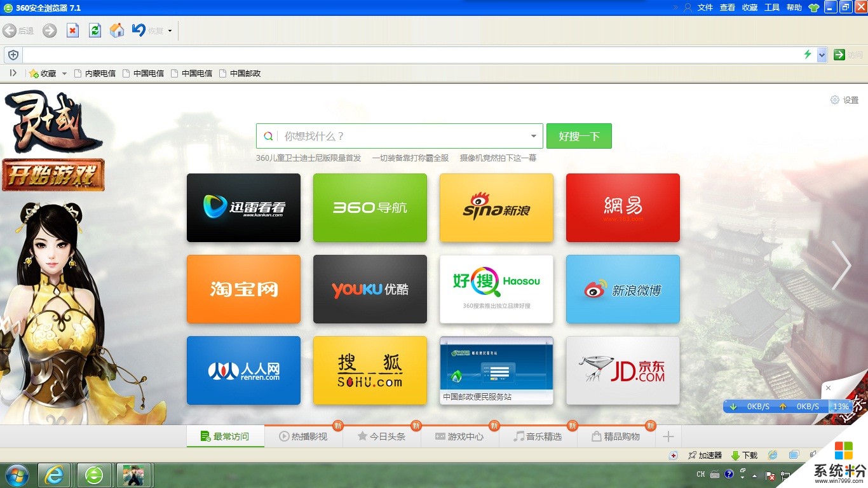Click the 好搜一下 search button

coord(579,136)
